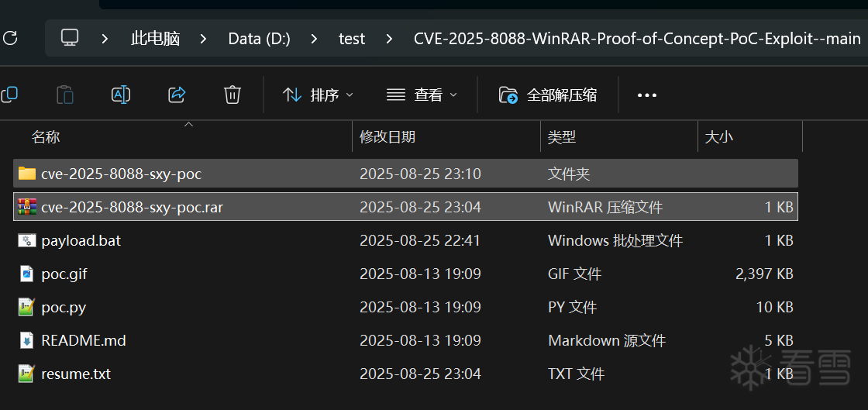Image resolution: width=868 pixels, height=410 pixels.
Task: Click the WinRAR 压缩文件 type cell
Action: pyautogui.click(x=605, y=208)
